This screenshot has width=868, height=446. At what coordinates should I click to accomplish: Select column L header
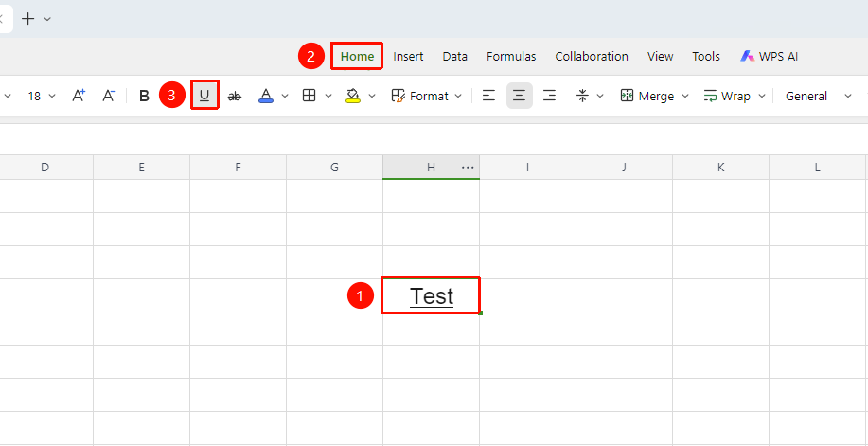tap(818, 168)
